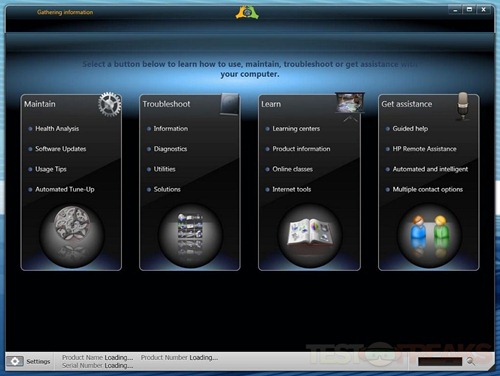The height and width of the screenshot is (376, 500).
Task: Open Solutions under Troubleshoot
Action: click(167, 189)
